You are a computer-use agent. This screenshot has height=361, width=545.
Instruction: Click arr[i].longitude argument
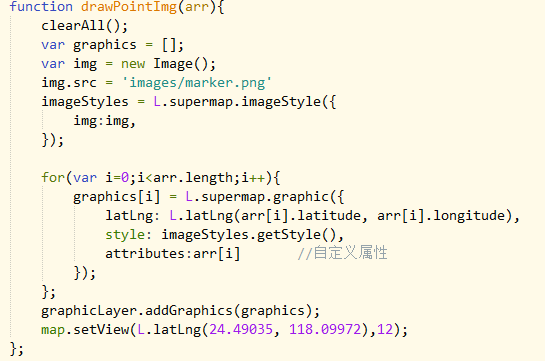(441, 216)
